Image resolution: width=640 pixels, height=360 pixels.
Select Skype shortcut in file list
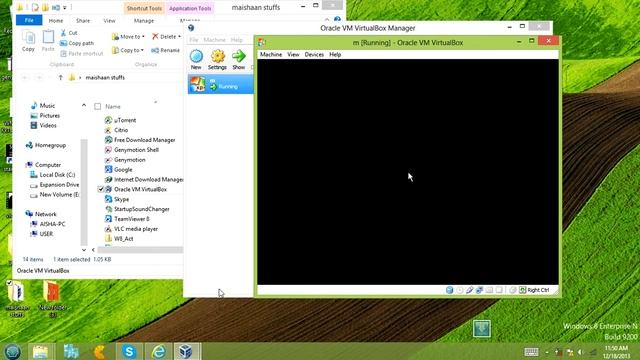click(117, 199)
